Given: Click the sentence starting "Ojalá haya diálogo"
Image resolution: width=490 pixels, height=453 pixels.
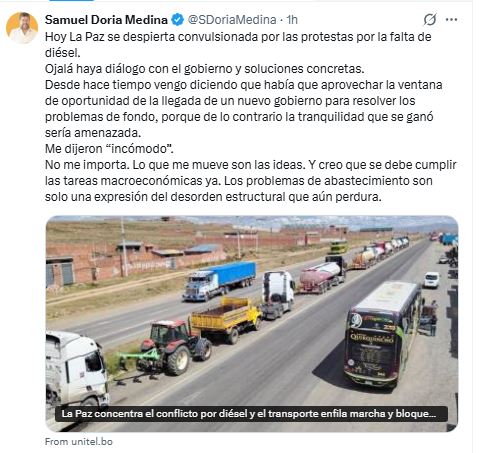Looking at the screenshot, I should (x=205, y=69).
